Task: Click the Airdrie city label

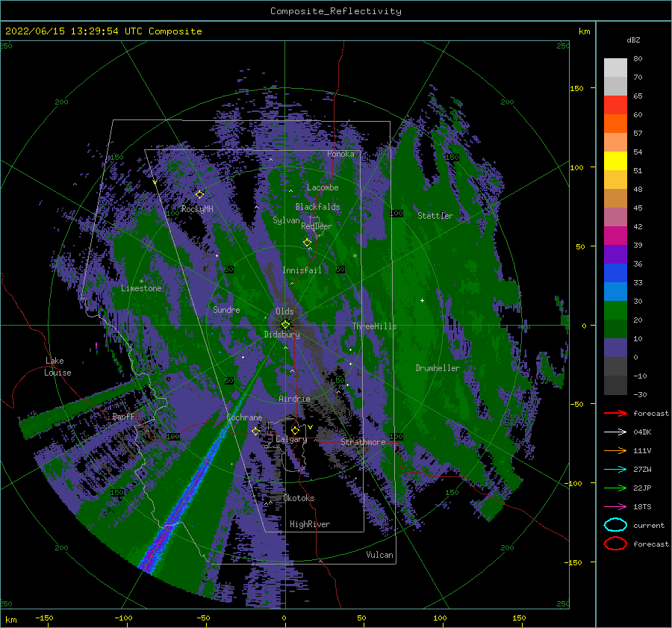Action: tap(294, 399)
